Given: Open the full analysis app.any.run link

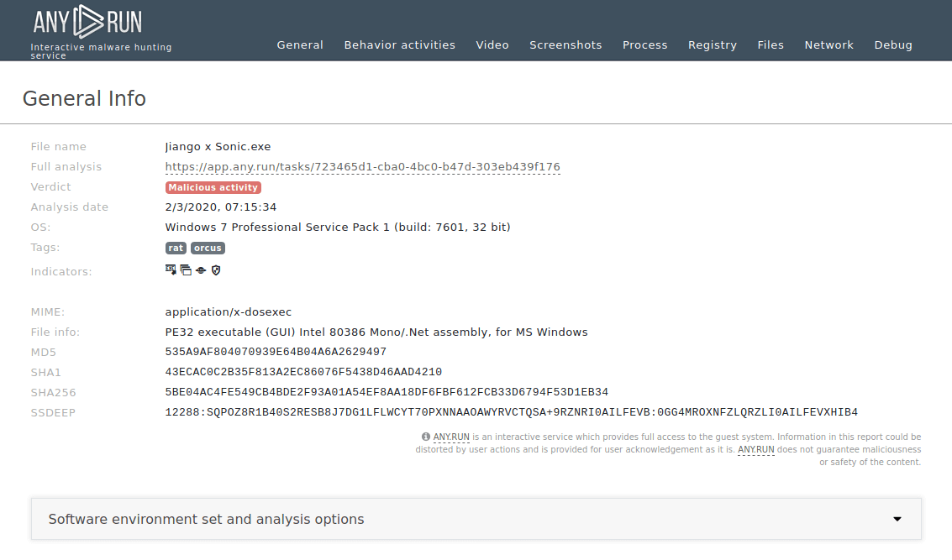Looking at the screenshot, I should pos(362,167).
